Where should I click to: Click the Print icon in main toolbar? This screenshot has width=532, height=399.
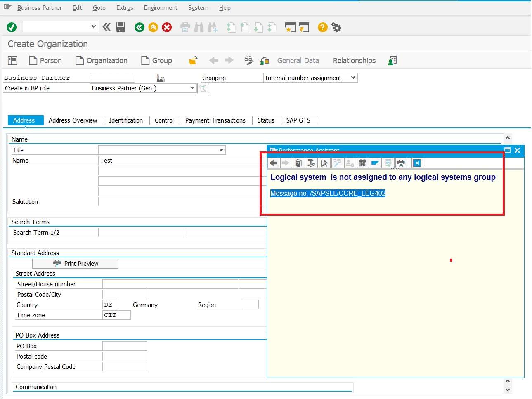pos(185,27)
